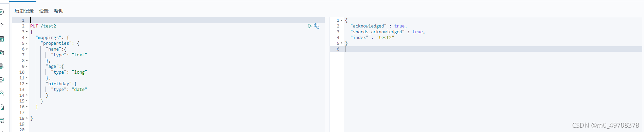Click line number 10 in editor gutter
This screenshot has height=132, width=644.
point(22,72)
